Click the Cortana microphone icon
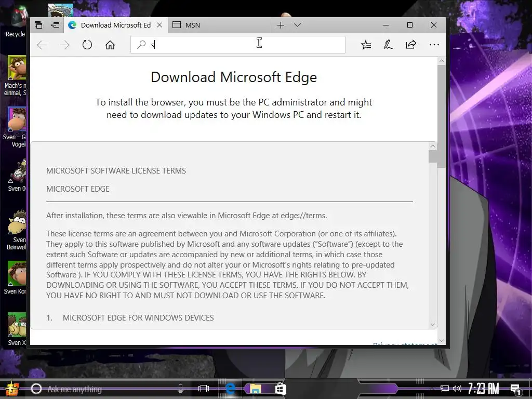This screenshot has height=399, width=532. pos(180,389)
